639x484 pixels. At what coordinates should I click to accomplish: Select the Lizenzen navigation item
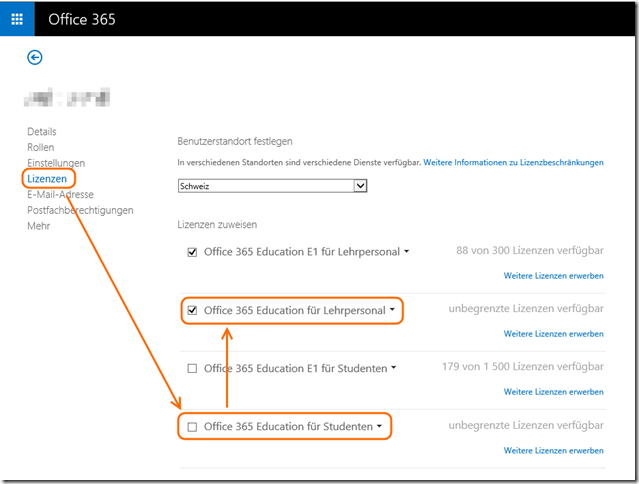pos(47,178)
